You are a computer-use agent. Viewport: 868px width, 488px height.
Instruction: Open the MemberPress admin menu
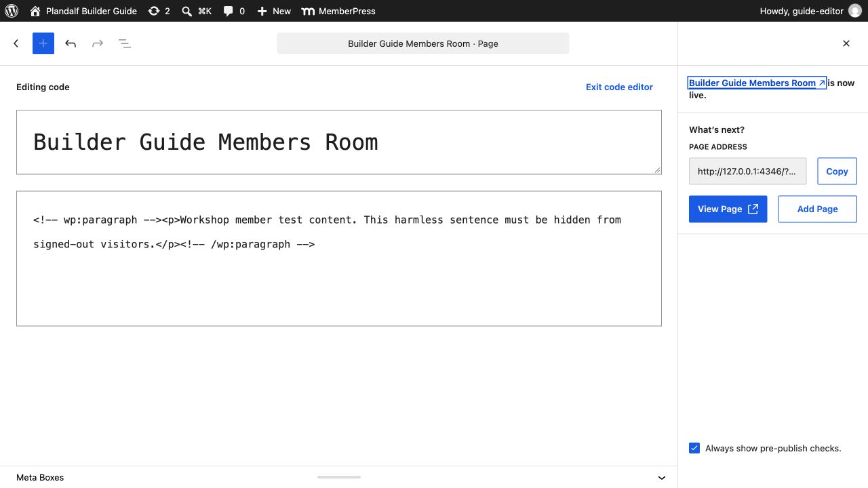[x=338, y=11]
